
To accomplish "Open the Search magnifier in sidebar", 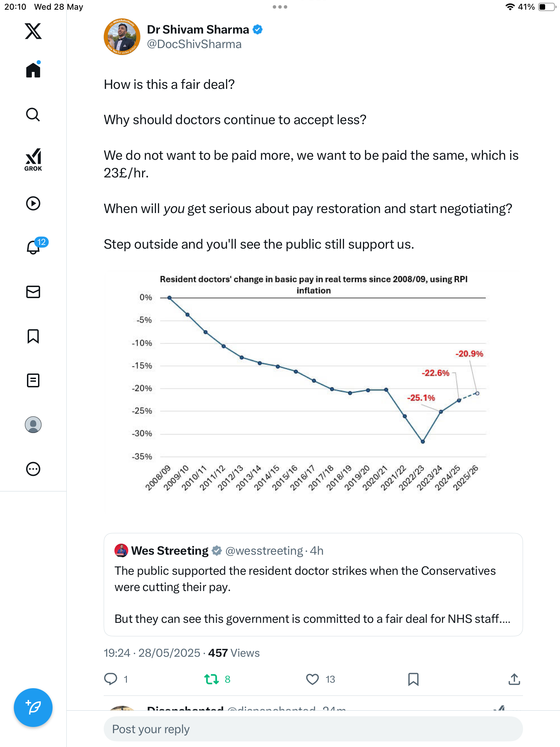I will coord(33,114).
